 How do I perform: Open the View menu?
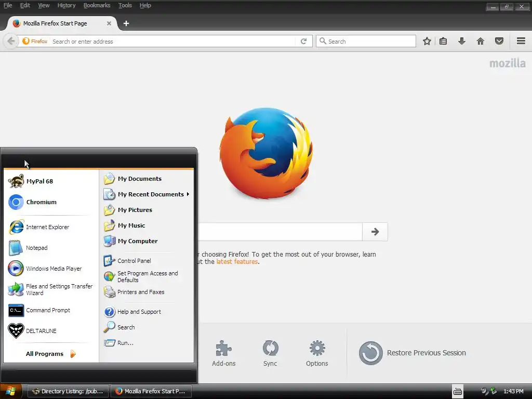coord(44,5)
